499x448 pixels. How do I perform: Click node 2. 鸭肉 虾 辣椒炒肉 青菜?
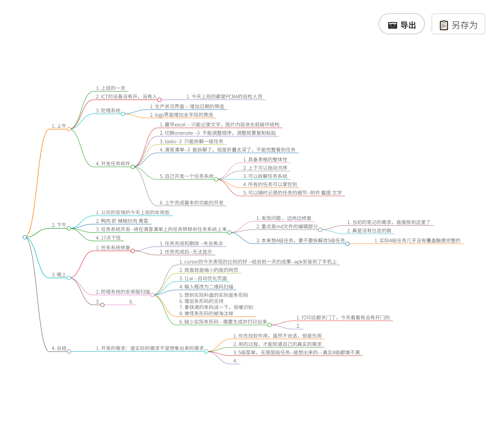[x=122, y=221]
